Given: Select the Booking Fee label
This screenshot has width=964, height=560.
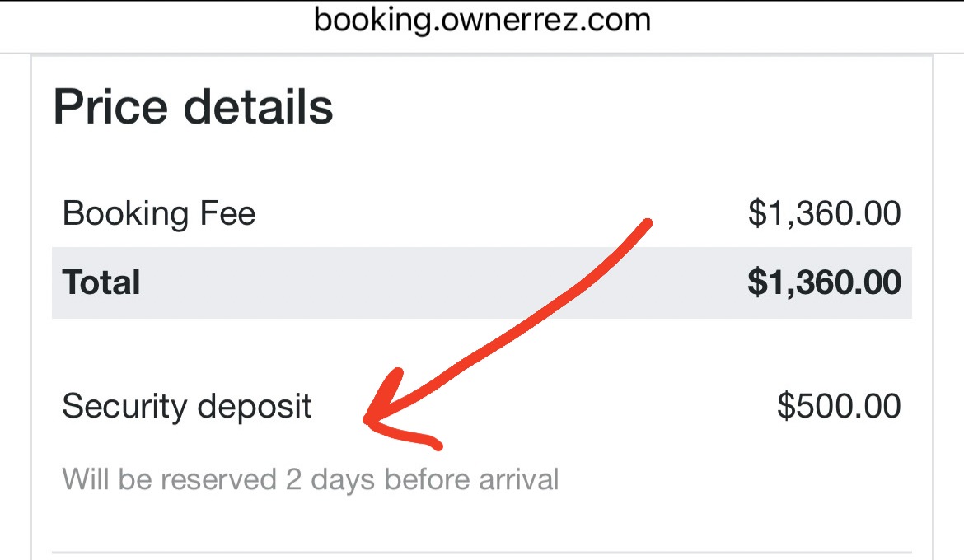Looking at the screenshot, I should [159, 214].
